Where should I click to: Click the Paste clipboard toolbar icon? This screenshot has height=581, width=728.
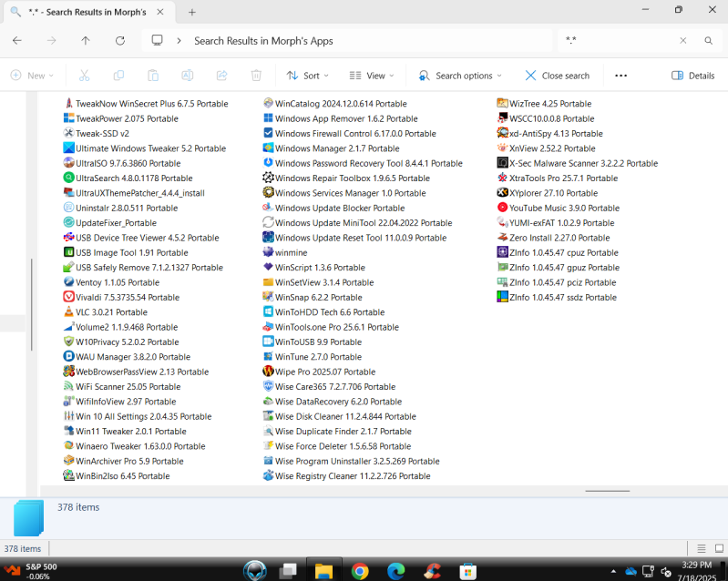[153, 76]
